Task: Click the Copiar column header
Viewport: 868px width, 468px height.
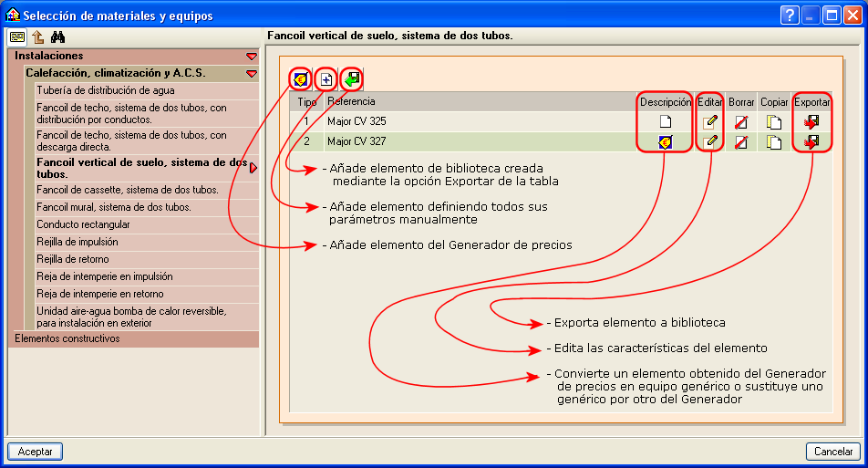Action: [x=774, y=102]
